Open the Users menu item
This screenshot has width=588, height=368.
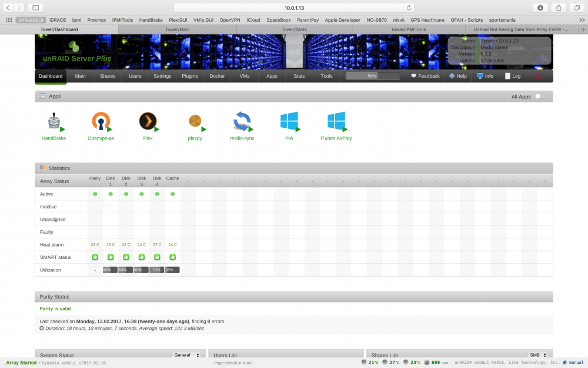[135, 76]
